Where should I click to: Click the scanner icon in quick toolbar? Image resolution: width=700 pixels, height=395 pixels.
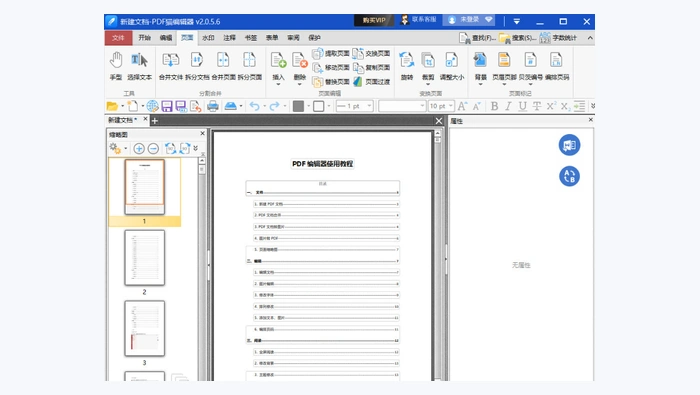click(x=230, y=106)
